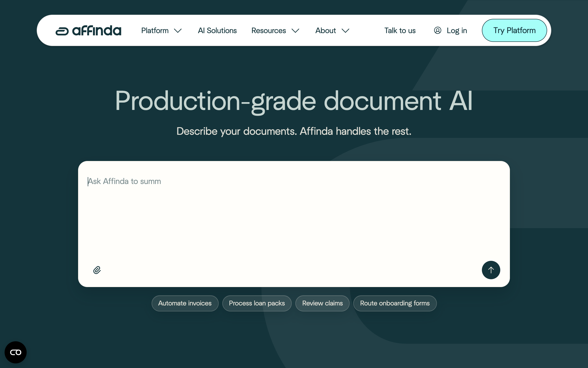Click the user profile icon beside Log in
This screenshot has width=588, height=368.
437,30
